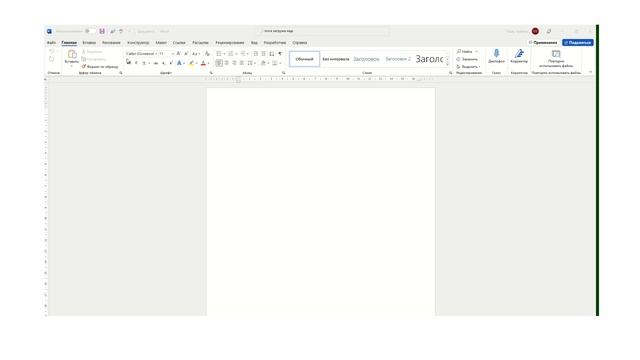640x360 pixels.
Task: Click Format Painter (Формат по образцу)
Action: (100, 67)
